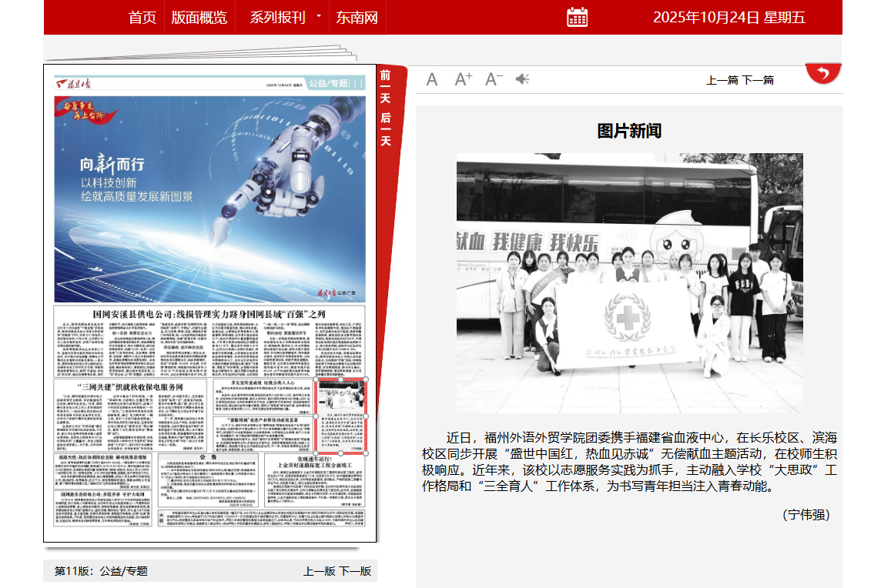Go to next article 下一篇

click(758, 80)
